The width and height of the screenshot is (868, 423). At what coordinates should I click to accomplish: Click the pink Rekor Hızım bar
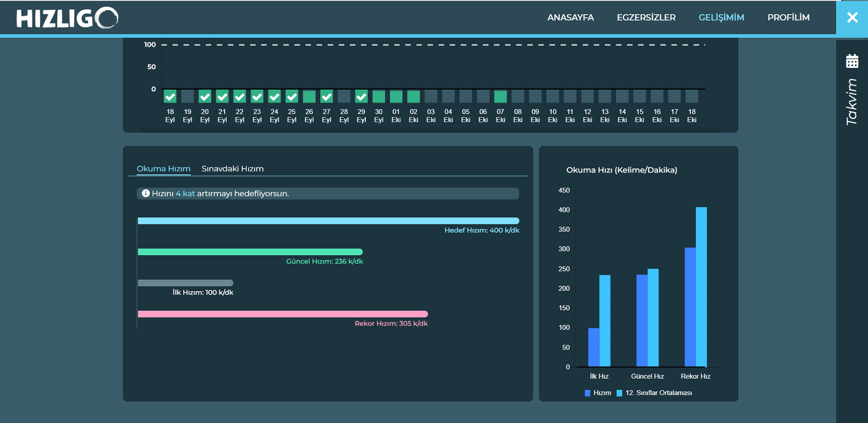pyautogui.click(x=283, y=314)
